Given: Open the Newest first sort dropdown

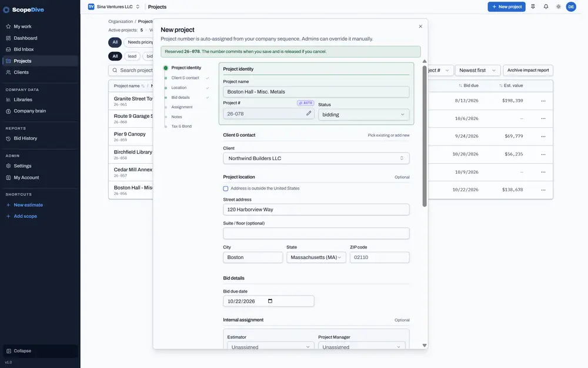Looking at the screenshot, I should click(x=477, y=70).
